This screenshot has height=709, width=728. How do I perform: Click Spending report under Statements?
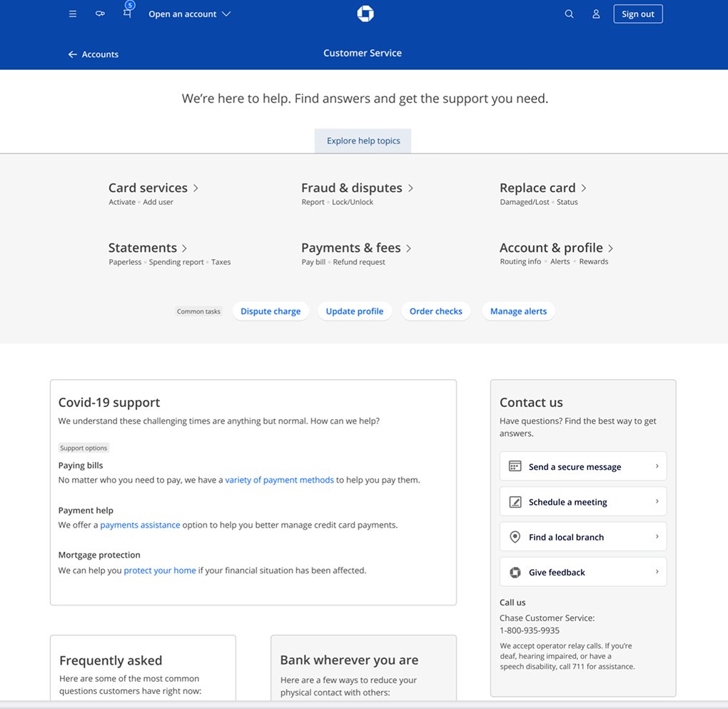click(176, 262)
